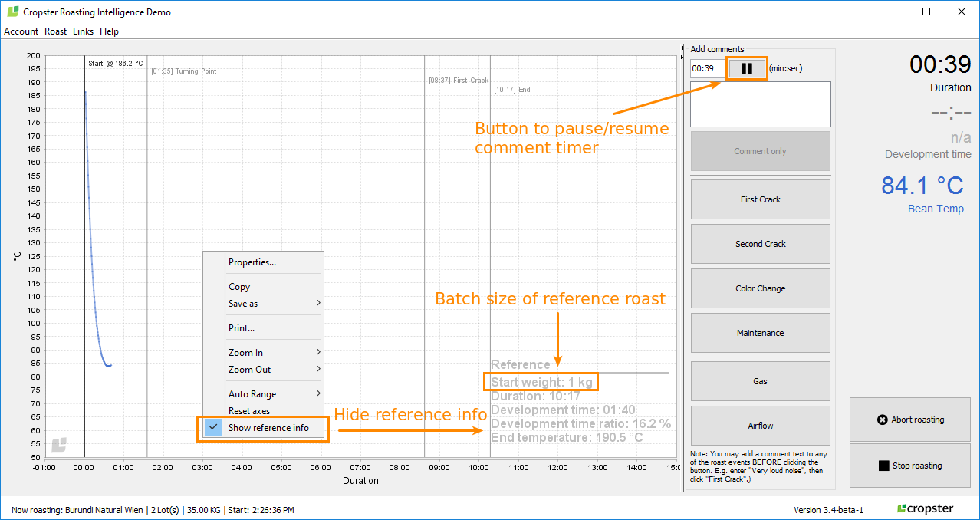The height and width of the screenshot is (520, 980).
Task: Log a Color Change event
Action: click(760, 288)
